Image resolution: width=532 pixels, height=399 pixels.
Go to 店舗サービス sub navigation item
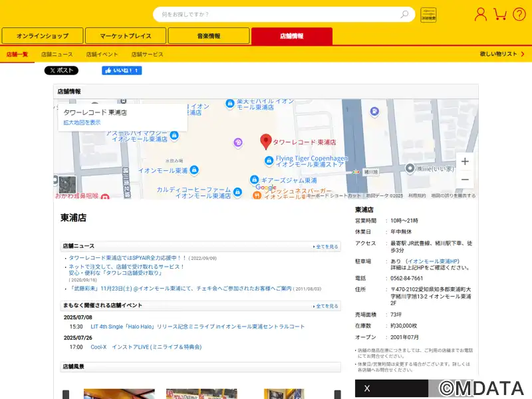[147, 55]
